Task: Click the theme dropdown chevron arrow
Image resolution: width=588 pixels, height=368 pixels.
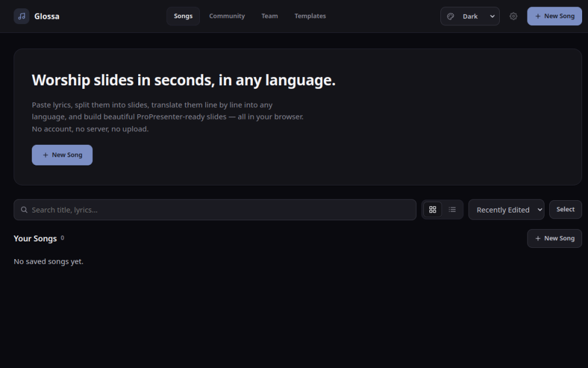Action: point(492,16)
